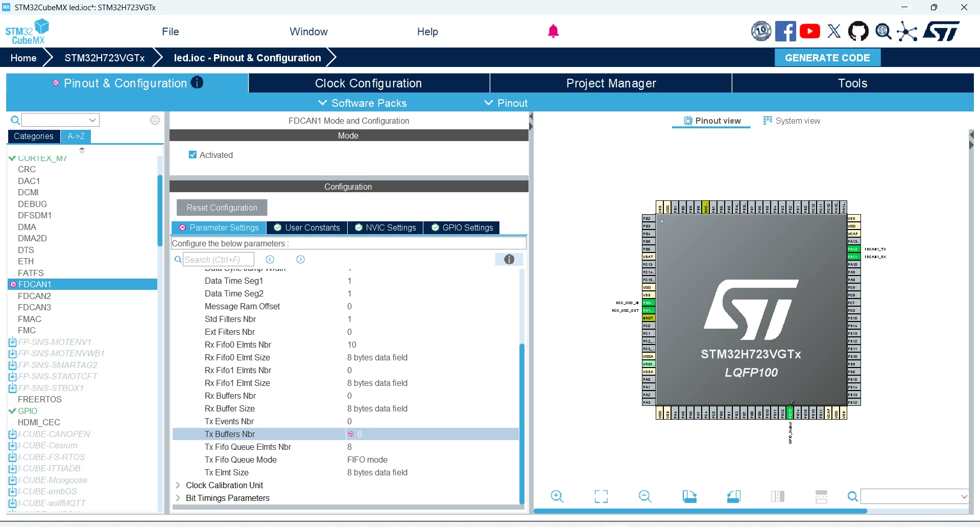The width and height of the screenshot is (980, 527).
Task: Toggle the split columns view icon
Action: pos(778,496)
